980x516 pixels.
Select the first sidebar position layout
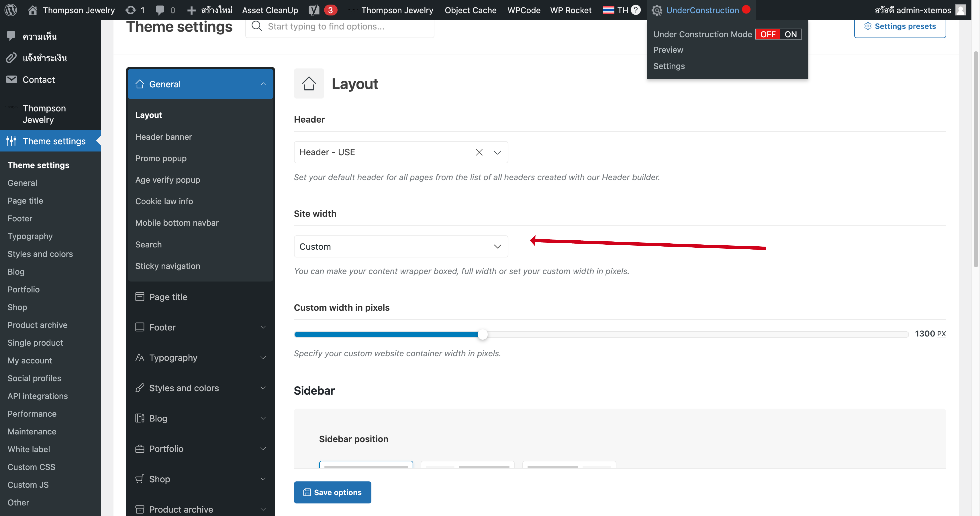tap(366, 465)
